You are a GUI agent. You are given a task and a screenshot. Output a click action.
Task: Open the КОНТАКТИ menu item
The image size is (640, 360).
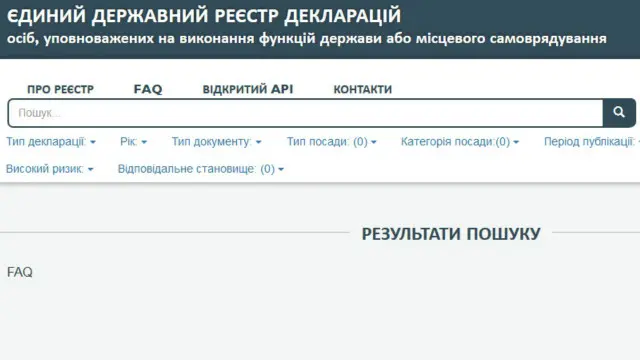point(362,89)
